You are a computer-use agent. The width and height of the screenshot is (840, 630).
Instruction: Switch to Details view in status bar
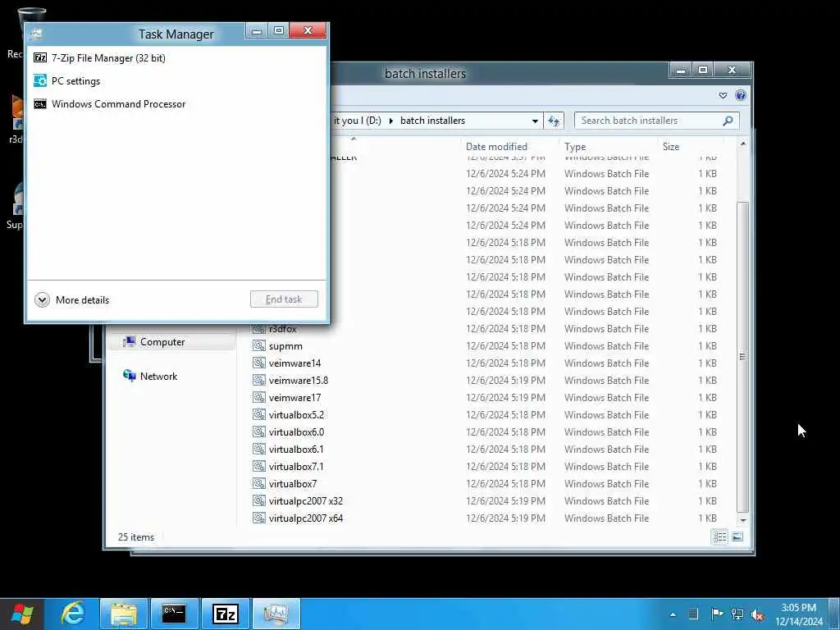click(x=719, y=536)
